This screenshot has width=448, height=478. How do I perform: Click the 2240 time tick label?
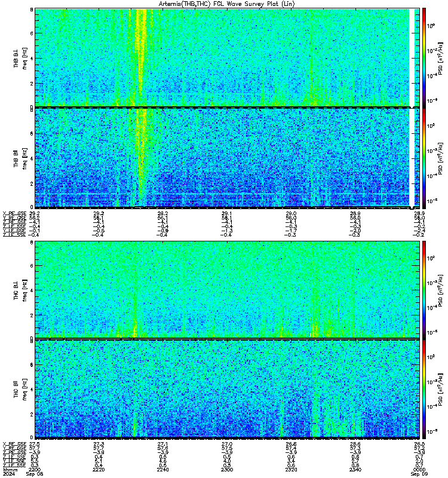162,470
